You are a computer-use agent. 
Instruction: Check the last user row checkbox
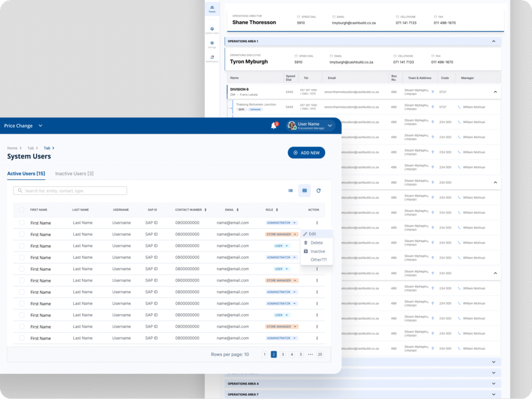[x=21, y=338]
